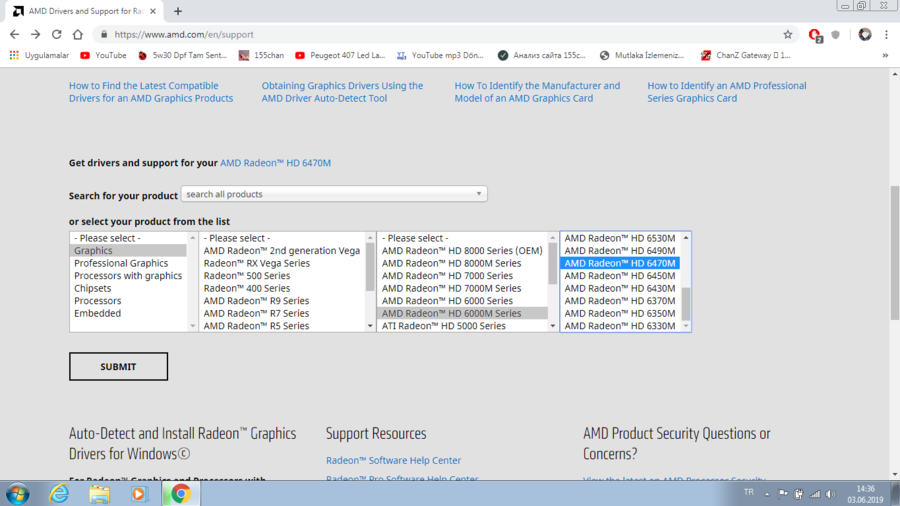Open the search all products dropdown

334,194
